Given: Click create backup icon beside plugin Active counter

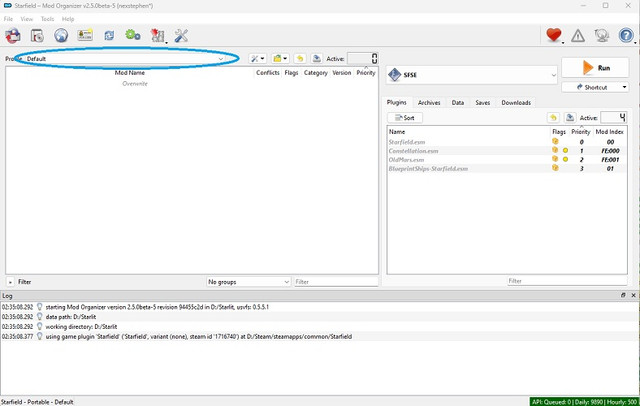Looking at the screenshot, I should pyautogui.click(x=570, y=118).
